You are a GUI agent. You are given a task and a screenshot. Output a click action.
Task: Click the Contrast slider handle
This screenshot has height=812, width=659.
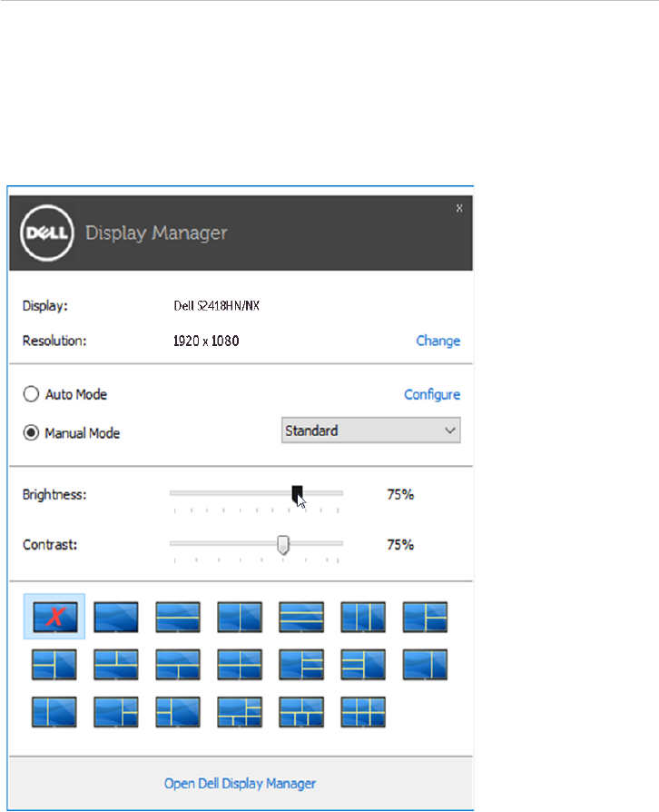(x=282, y=545)
